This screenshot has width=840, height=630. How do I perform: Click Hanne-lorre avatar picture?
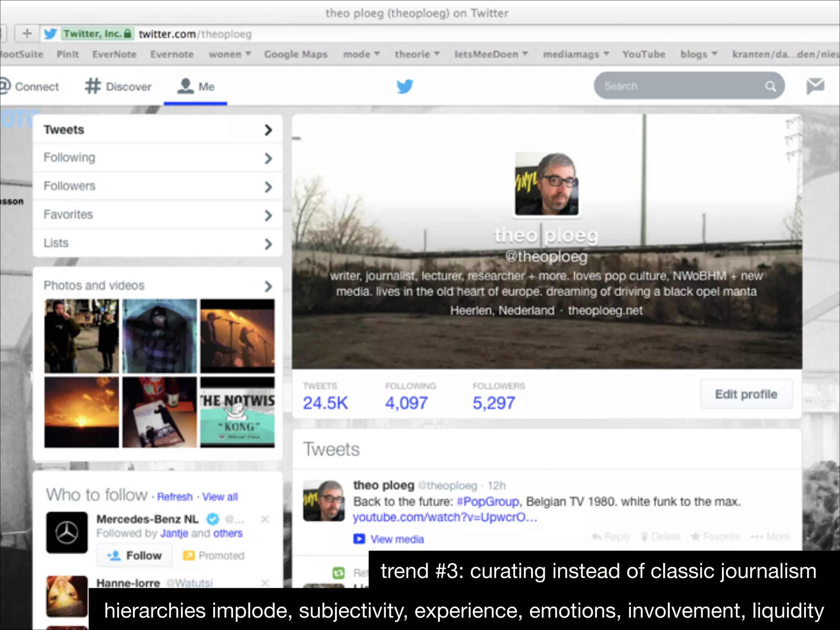click(x=67, y=596)
